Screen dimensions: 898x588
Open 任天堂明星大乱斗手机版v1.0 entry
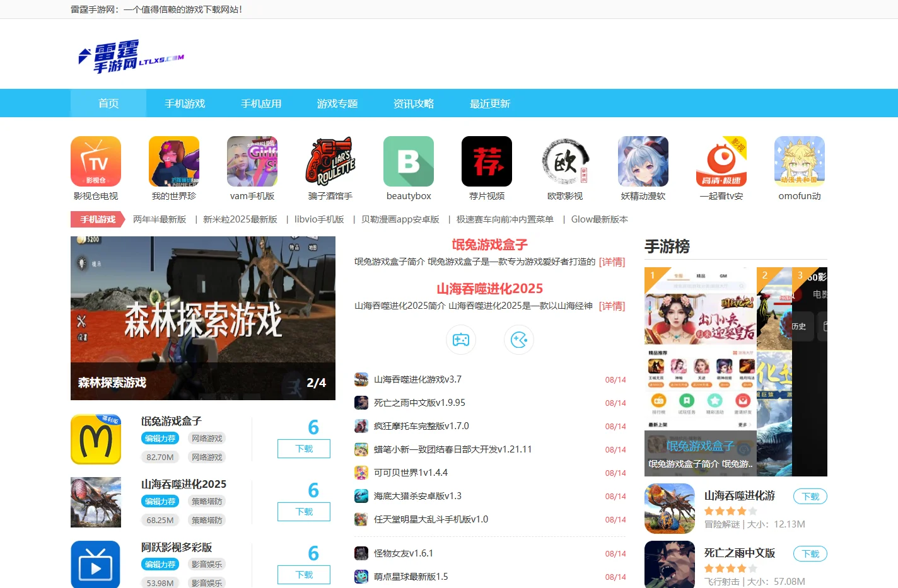(431, 519)
